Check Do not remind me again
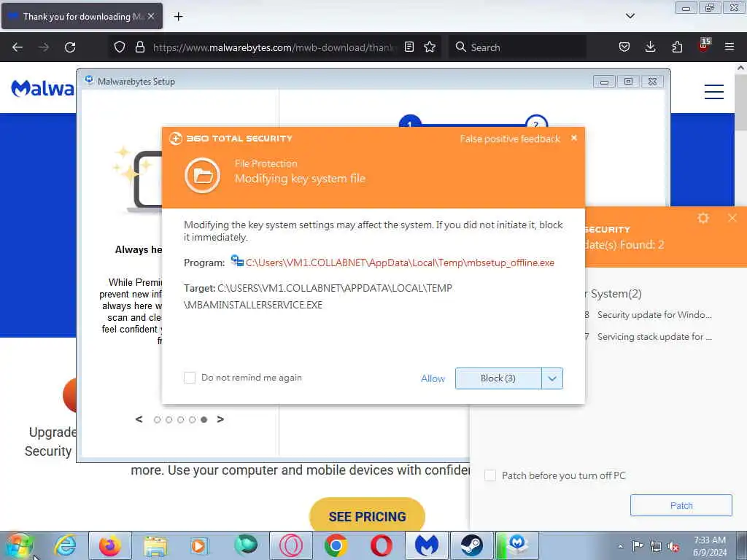 [x=190, y=378]
